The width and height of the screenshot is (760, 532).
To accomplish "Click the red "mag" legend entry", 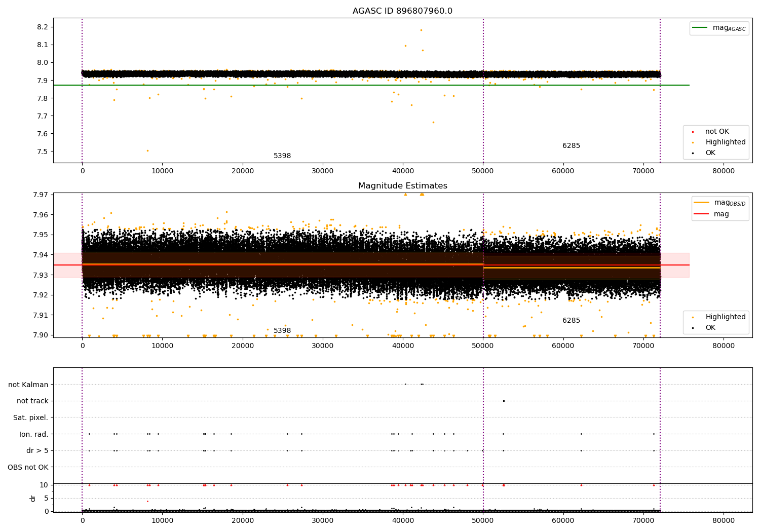I will pos(721,214).
